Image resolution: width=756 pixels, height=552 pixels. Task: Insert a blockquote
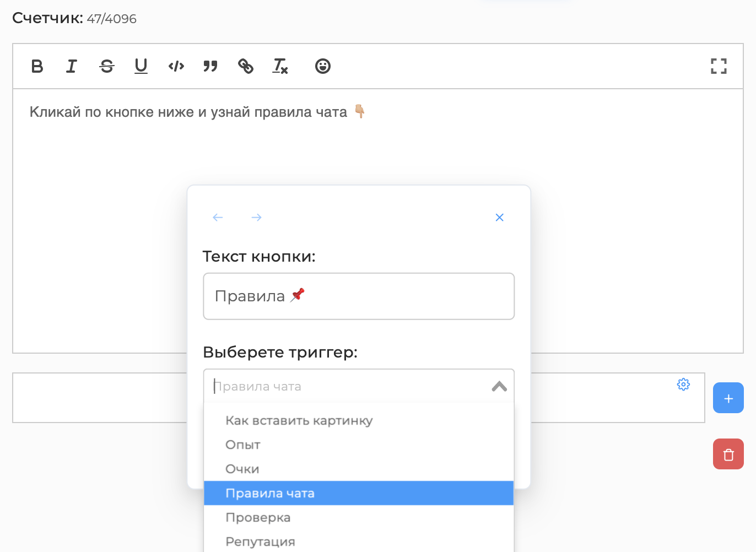pos(210,66)
